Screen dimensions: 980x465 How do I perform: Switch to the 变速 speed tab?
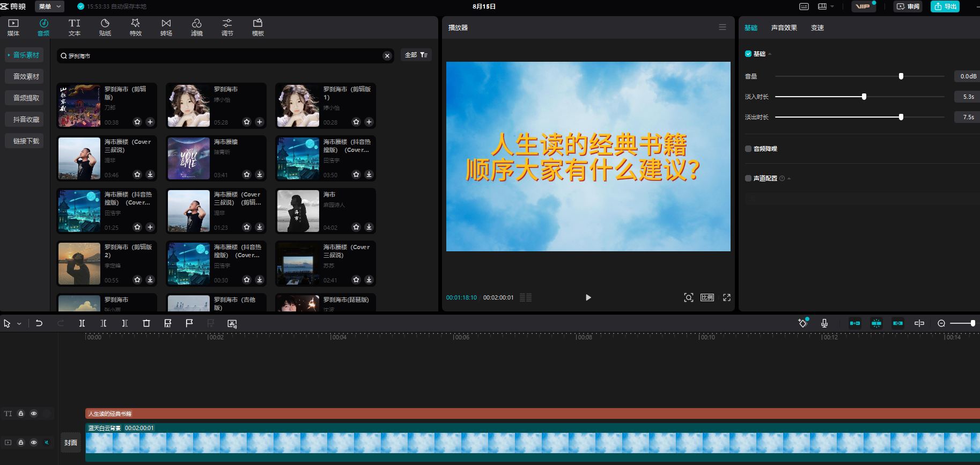(x=817, y=28)
